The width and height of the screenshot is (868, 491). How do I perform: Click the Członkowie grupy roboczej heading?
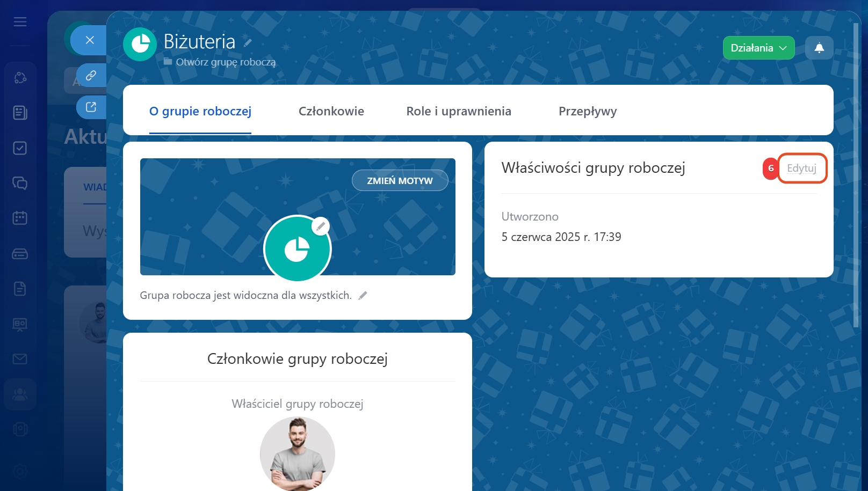(298, 358)
